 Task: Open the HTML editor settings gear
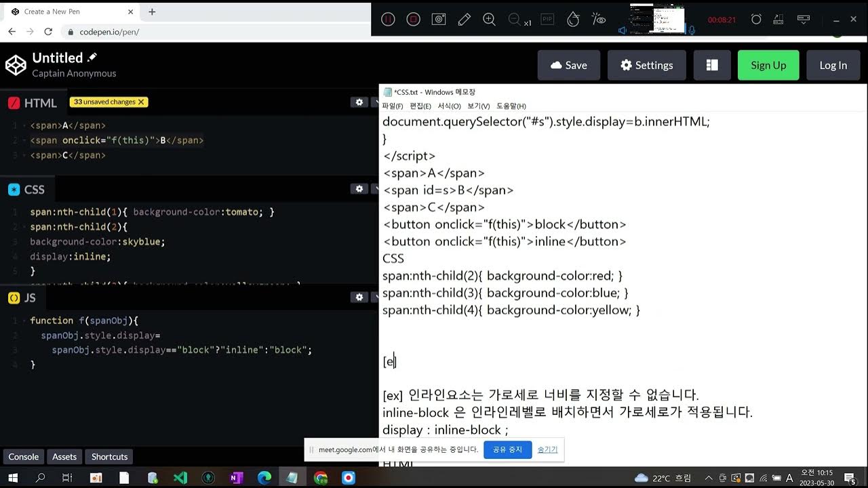[x=359, y=102]
